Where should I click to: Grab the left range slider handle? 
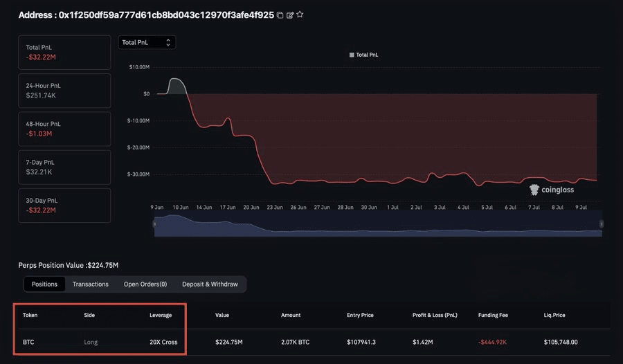[x=154, y=224]
